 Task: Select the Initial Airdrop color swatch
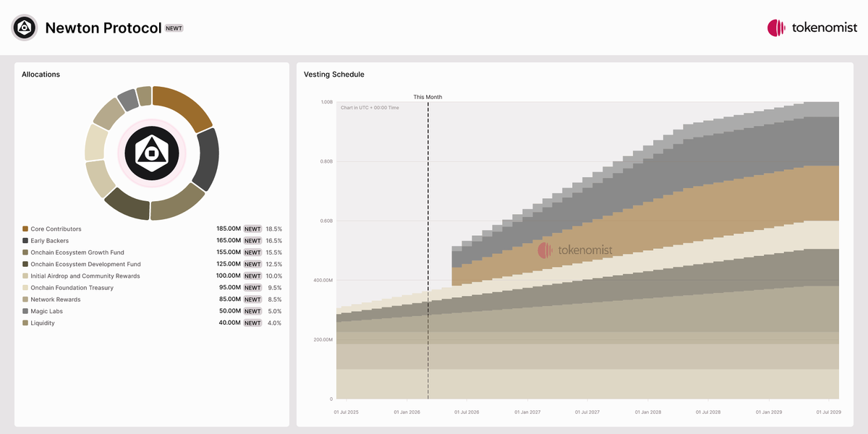point(24,276)
